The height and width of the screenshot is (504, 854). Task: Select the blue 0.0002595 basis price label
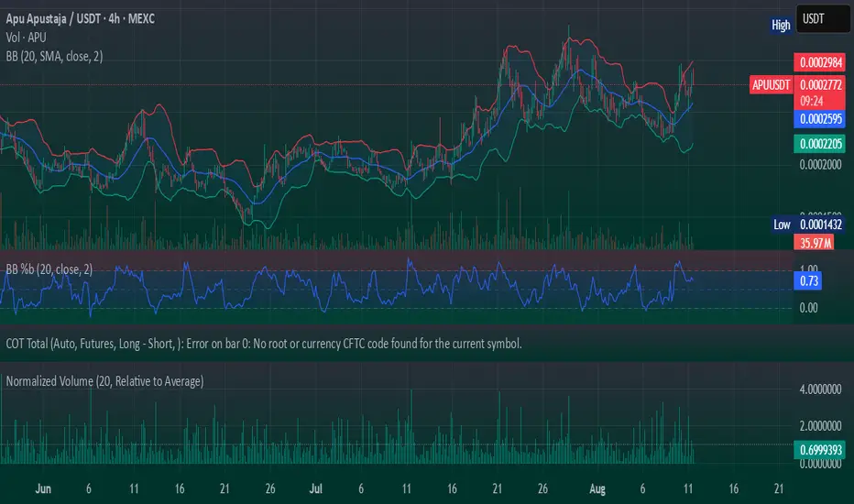coord(818,119)
